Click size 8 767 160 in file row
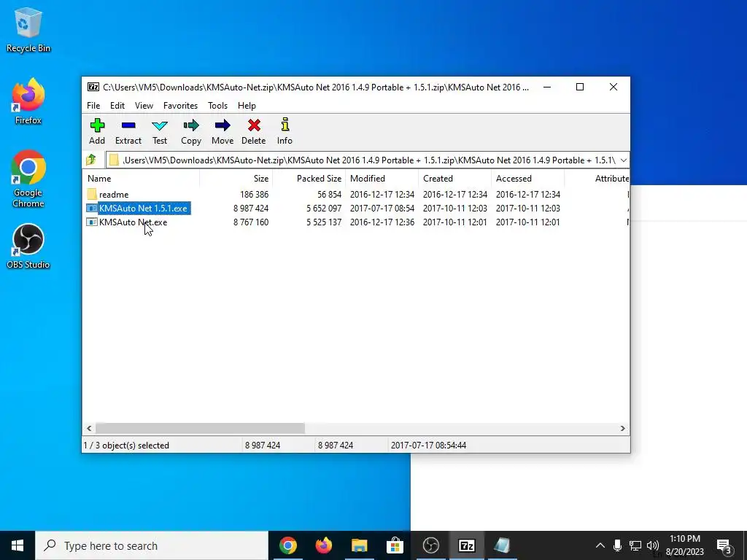 pyautogui.click(x=251, y=222)
